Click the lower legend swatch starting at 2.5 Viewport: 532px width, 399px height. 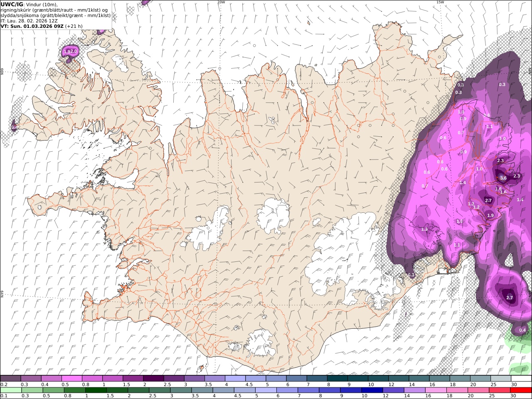[160, 390]
